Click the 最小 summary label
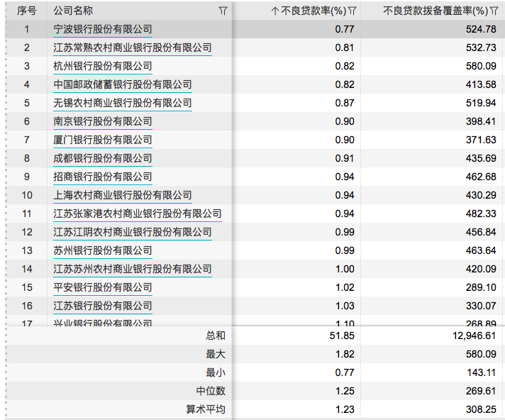This screenshot has height=420, width=505. [x=216, y=372]
